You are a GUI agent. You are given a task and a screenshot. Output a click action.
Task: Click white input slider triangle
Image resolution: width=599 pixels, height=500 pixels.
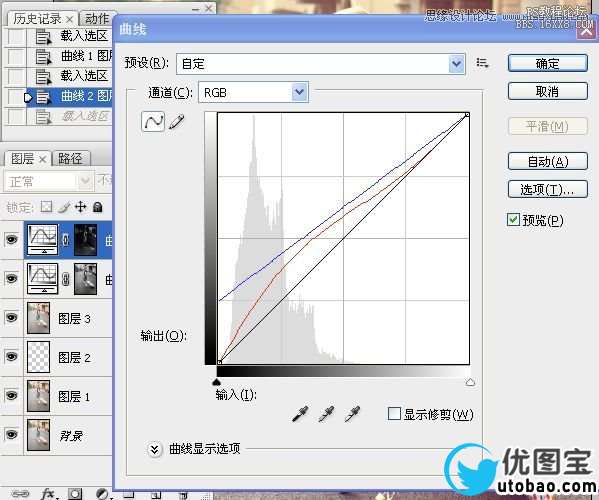(x=470, y=382)
